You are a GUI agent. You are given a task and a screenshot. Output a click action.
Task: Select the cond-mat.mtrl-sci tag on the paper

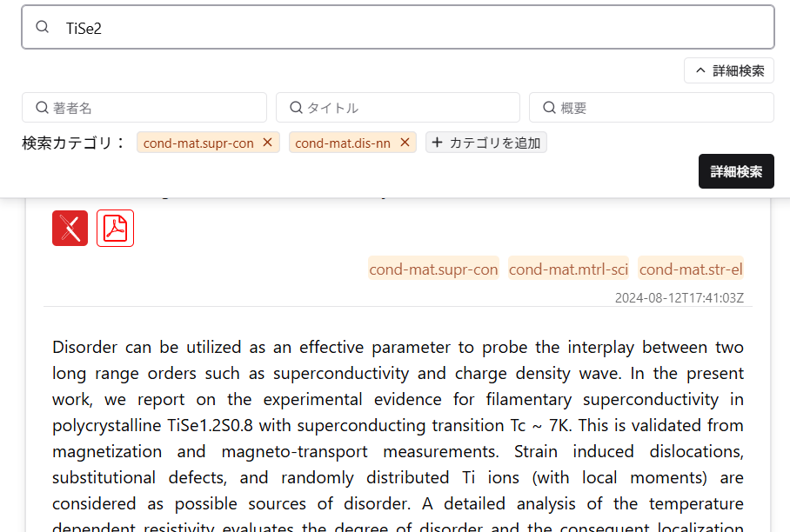pos(568,269)
